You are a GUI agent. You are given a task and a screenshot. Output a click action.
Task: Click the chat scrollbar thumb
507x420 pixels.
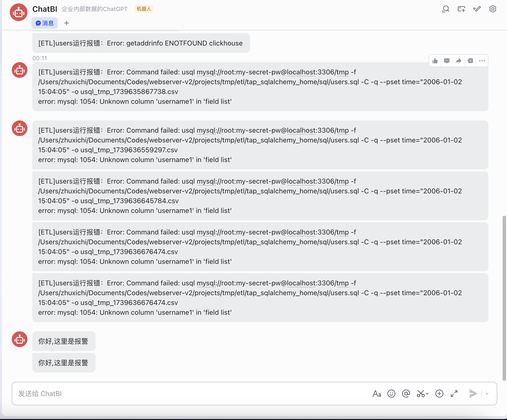(504, 297)
